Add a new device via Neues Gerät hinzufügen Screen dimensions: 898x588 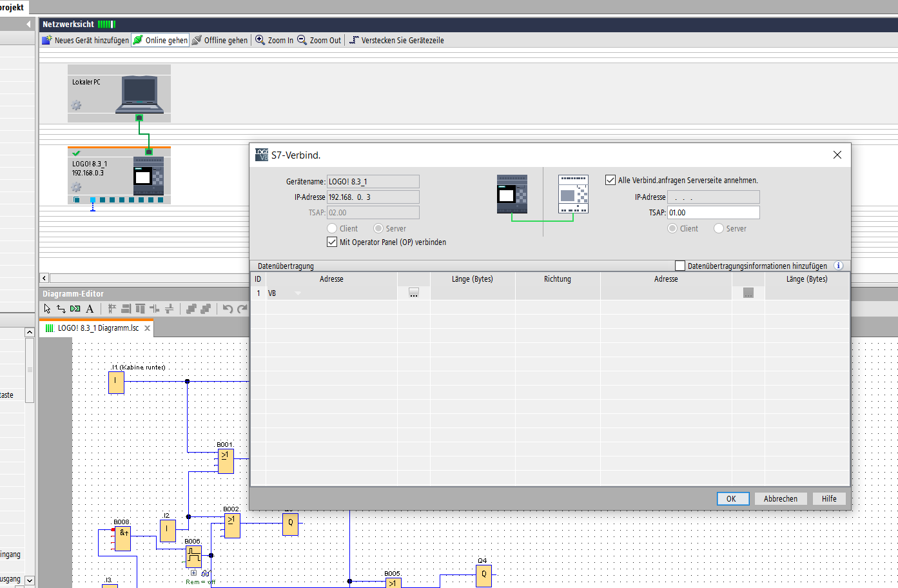85,40
